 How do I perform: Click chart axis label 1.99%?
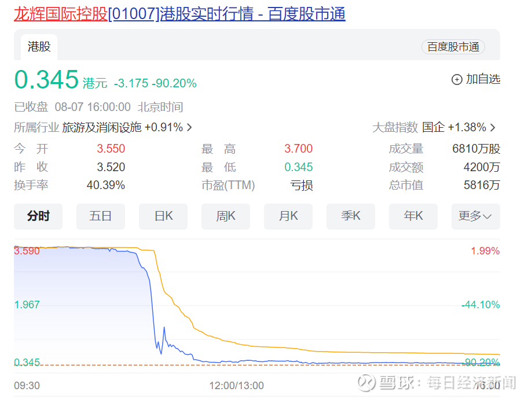[485, 251]
